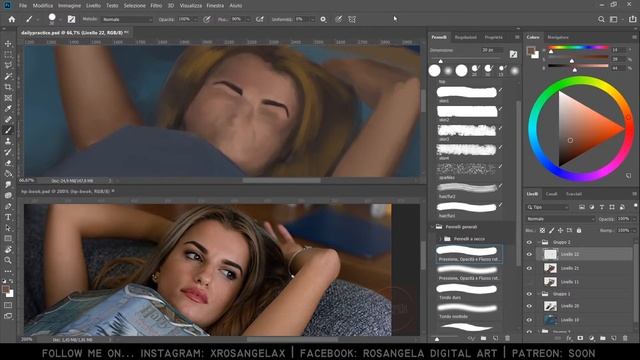Image resolution: width=640 pixels, height=360 pixels.
Task: Add layer style fx icon in Livelli panel
Action: click(569, 338)
